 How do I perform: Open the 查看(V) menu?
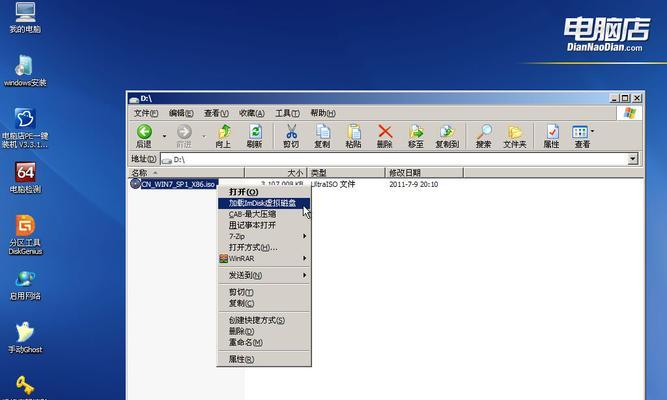coord(216,113)
